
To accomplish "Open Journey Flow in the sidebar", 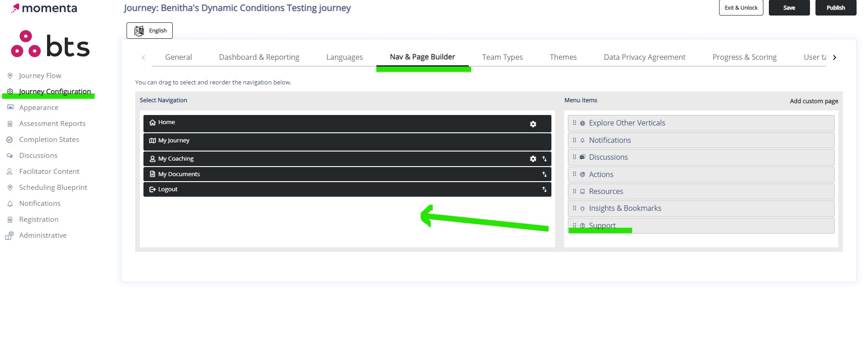I will click(40, 76).
